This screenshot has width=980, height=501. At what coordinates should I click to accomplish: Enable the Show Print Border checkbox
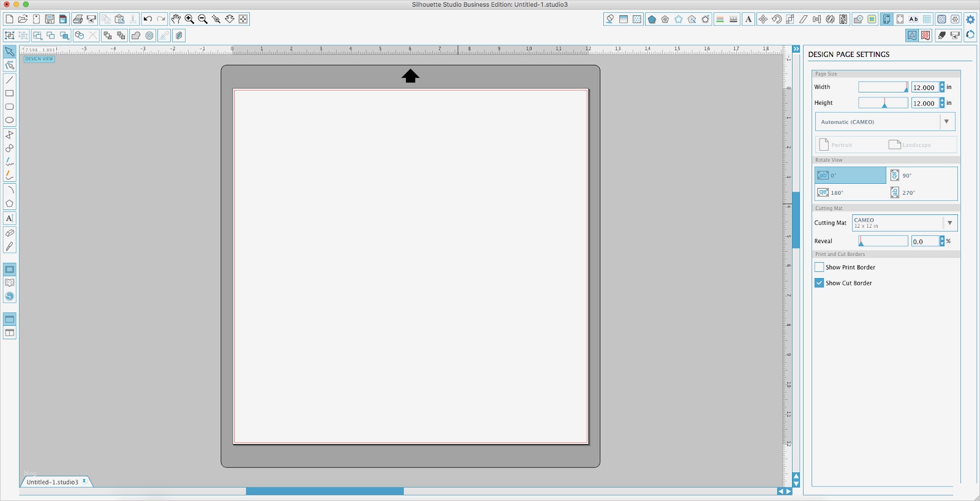[x=820, y=267]
